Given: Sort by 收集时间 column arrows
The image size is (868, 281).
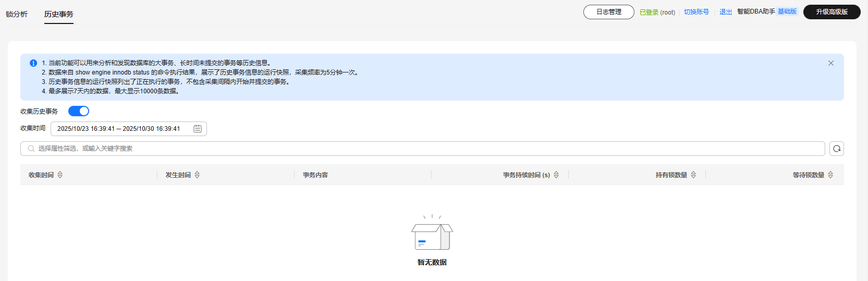Looking at the screenshot, I should tap(60, 175).
